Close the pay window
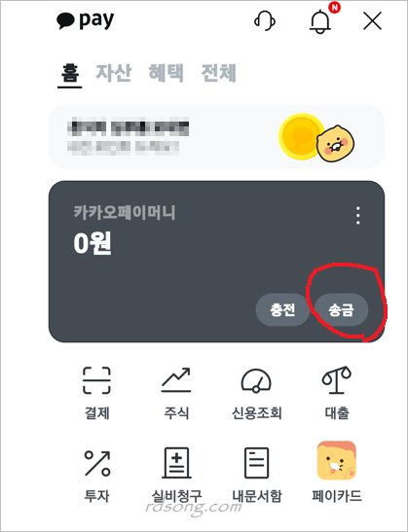Image resolution: width=408 pixels, height=532 pixels. (x=372, y=21)
